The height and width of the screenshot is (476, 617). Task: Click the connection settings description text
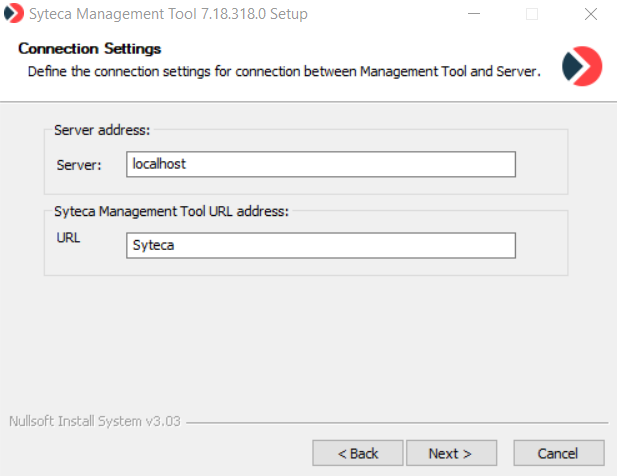[x=284, y=72]
